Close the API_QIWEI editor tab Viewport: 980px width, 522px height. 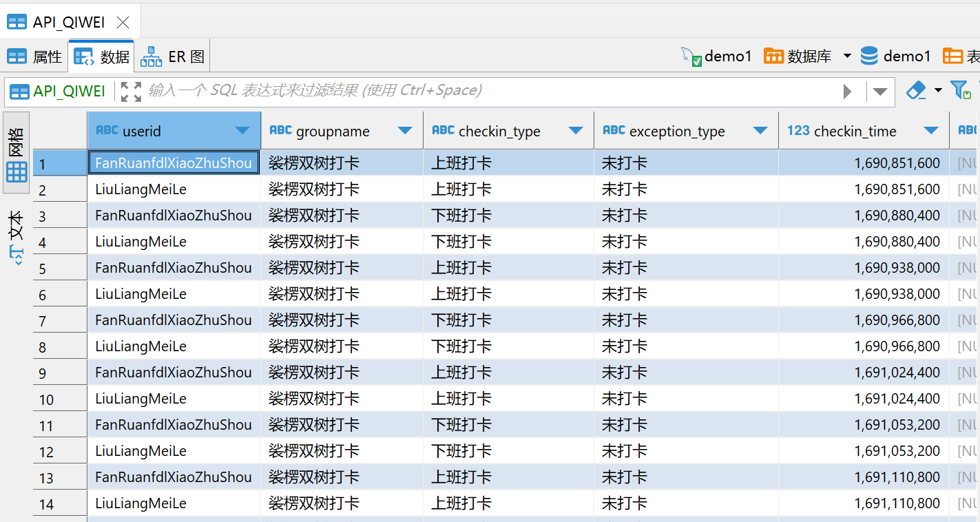(123, 23)
